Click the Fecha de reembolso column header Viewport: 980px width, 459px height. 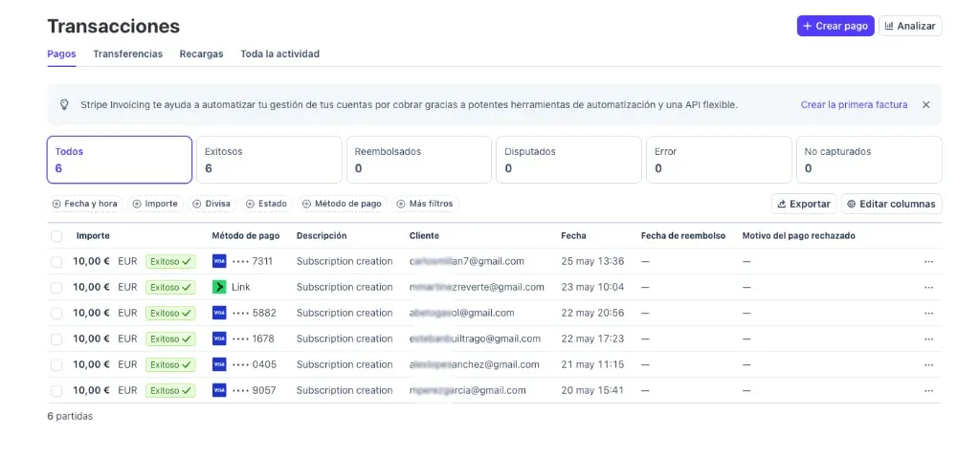683,236
